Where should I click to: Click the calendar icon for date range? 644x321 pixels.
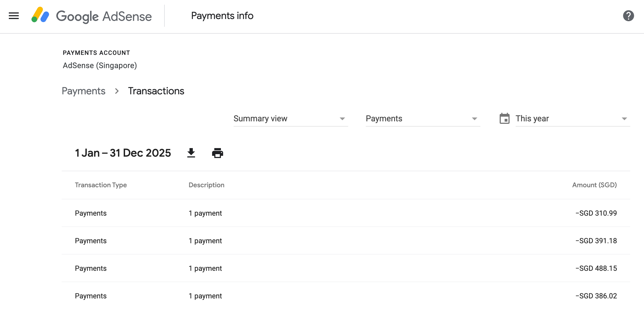pos(504,119)
